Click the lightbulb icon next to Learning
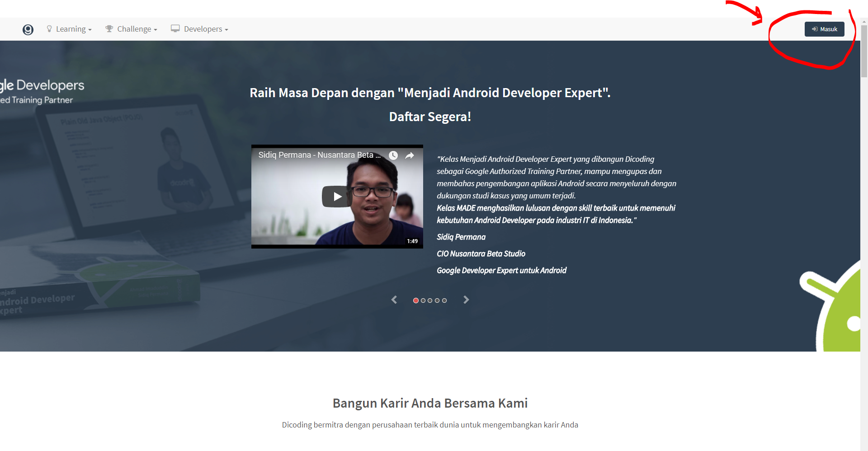868x451 pixels. (x=49, y=28)
